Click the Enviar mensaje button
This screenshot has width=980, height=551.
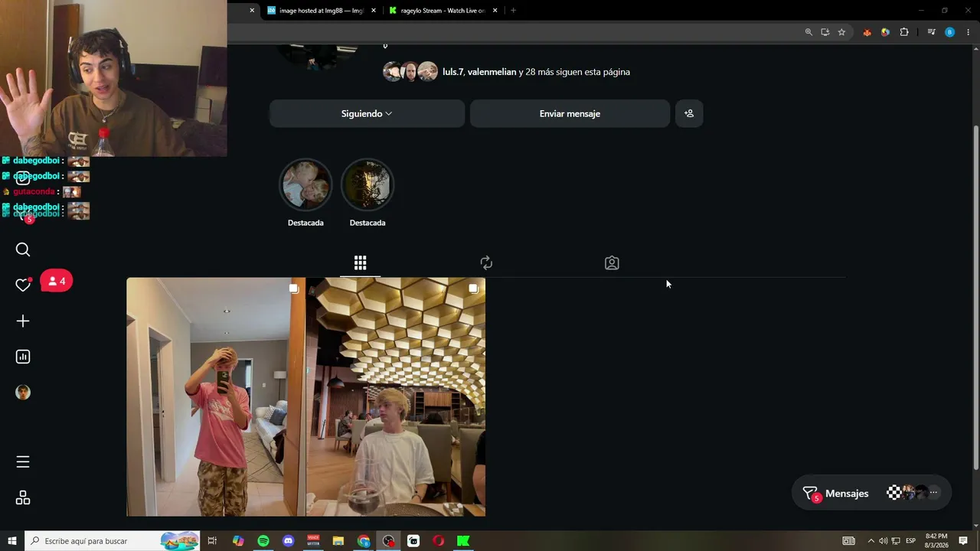point(570,113)
